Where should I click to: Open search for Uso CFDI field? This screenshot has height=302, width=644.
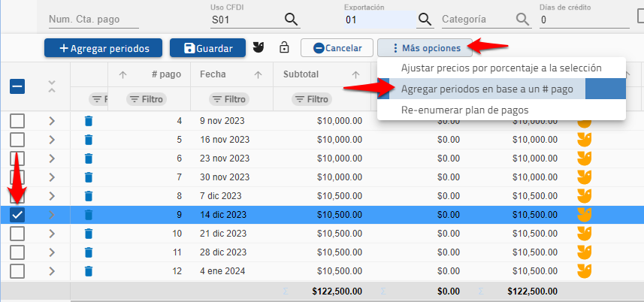[x=290, y=20]
